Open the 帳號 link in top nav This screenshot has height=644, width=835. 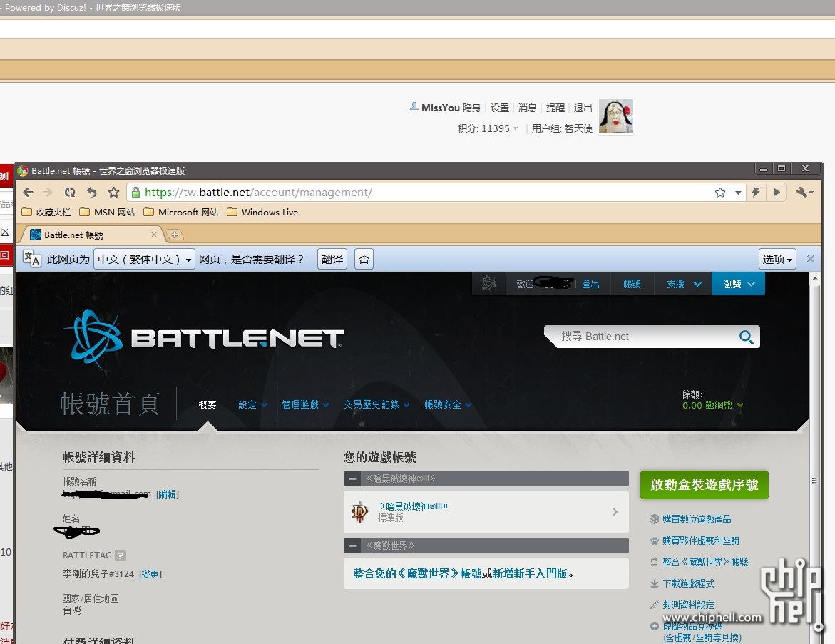tap(632, 284)
